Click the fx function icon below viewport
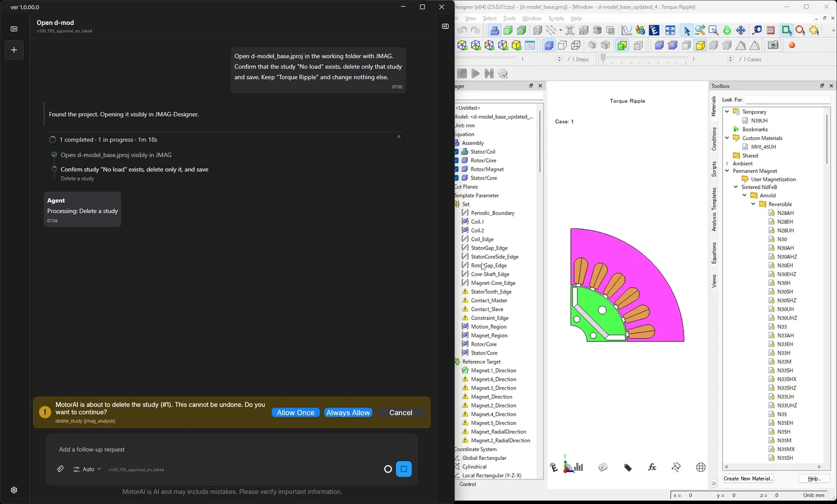 [x=652, y=467]
